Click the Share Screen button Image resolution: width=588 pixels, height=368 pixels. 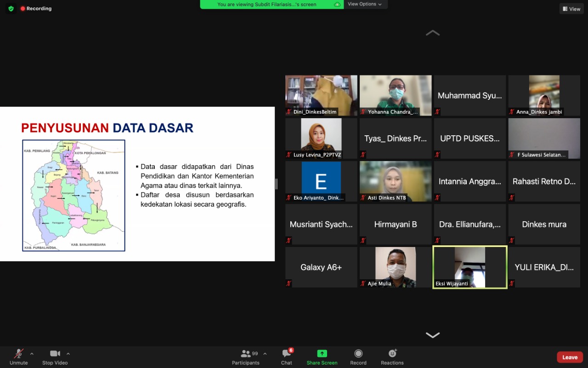click(x=322, y=357)
